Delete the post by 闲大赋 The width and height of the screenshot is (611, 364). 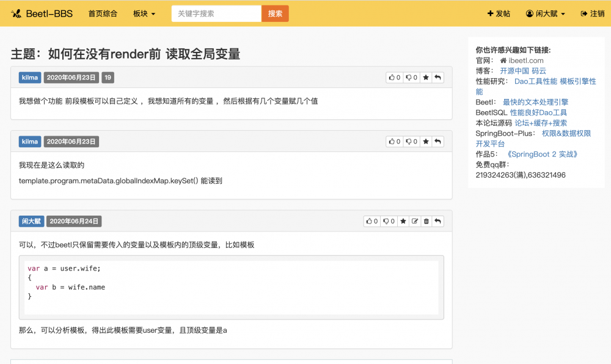point(426,222)
